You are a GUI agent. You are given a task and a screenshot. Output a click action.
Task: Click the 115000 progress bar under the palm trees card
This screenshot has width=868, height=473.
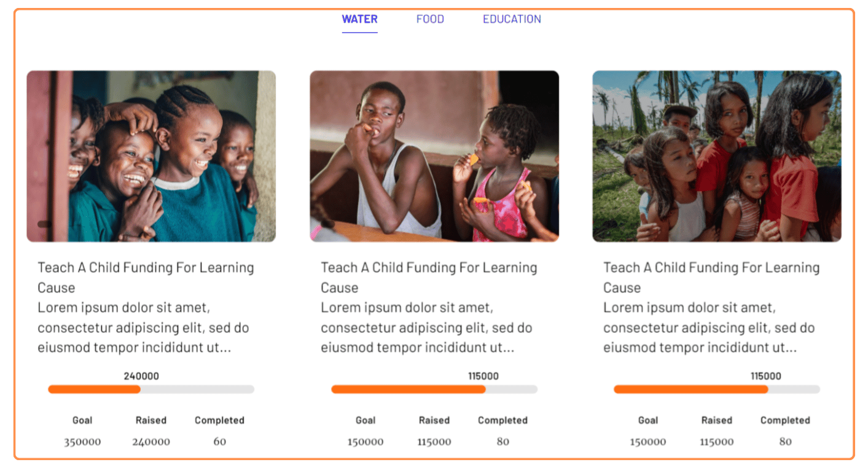(717, 389)
